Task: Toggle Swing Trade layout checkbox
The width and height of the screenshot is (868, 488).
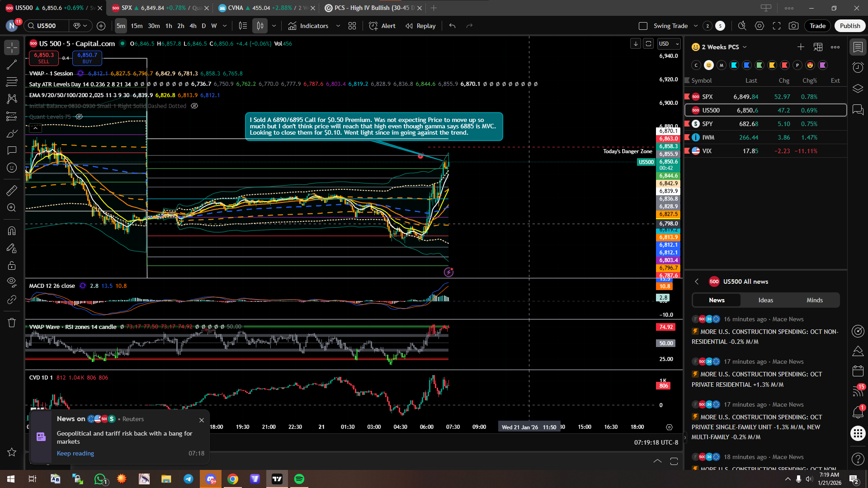Action: pyautogui.click(x=643, y=26)
